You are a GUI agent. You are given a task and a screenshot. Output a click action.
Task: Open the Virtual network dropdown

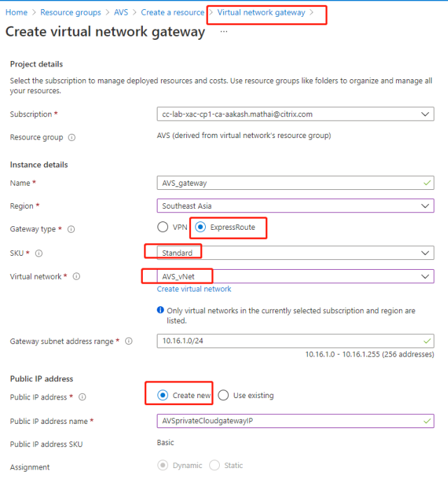425,277
